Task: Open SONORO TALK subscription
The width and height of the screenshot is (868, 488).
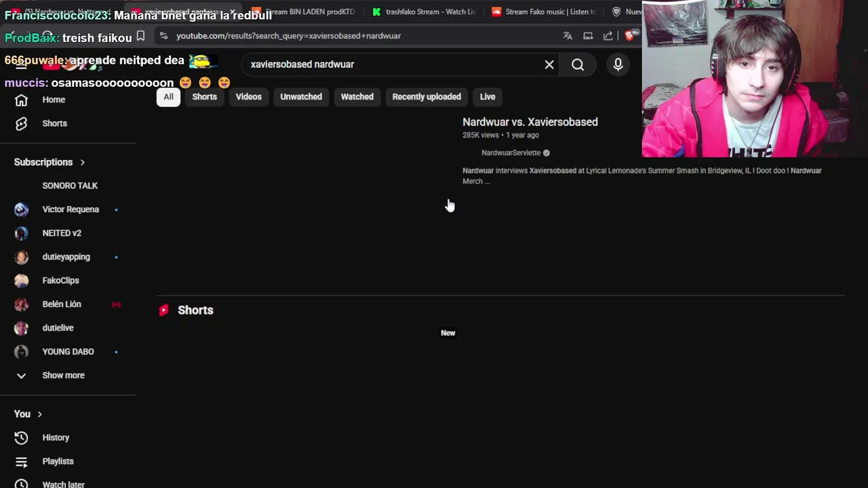Action: tap(70, 186)
